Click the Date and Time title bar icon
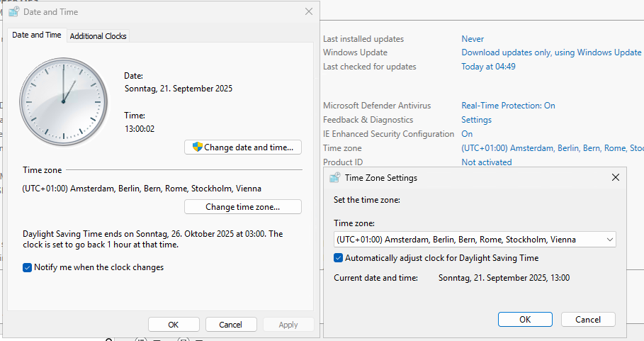 point(14,12)
